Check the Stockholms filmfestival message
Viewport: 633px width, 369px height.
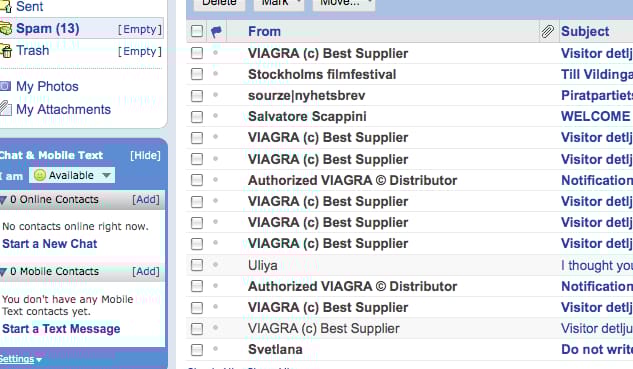click(x=197, y=74)
